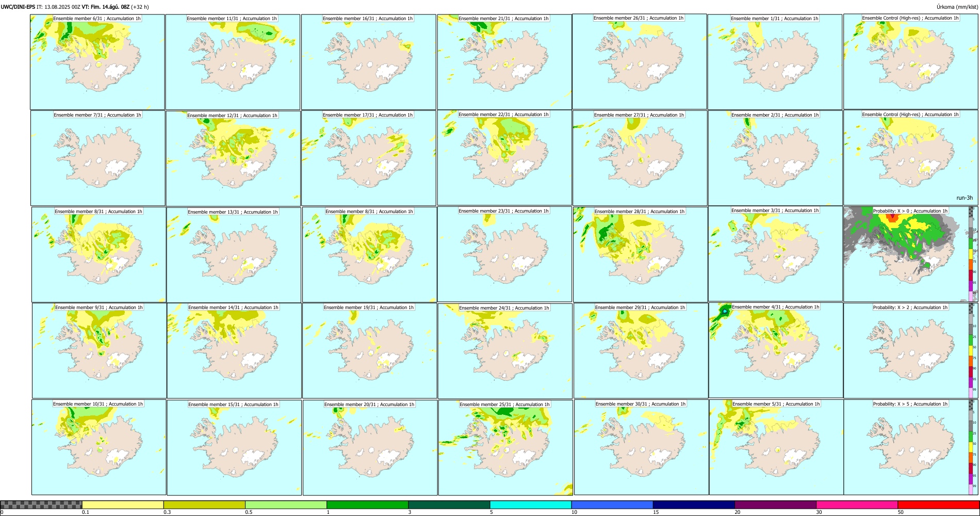
Task: Open the Ensemble member 1/31 map panel
Action: pyautogui.click(x=775, y=62)
